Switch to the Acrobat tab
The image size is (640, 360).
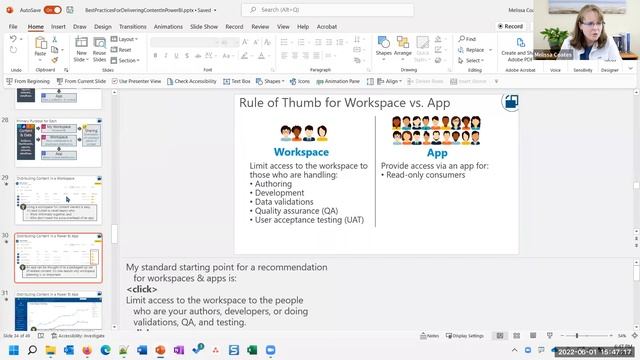tap(327, 27)
